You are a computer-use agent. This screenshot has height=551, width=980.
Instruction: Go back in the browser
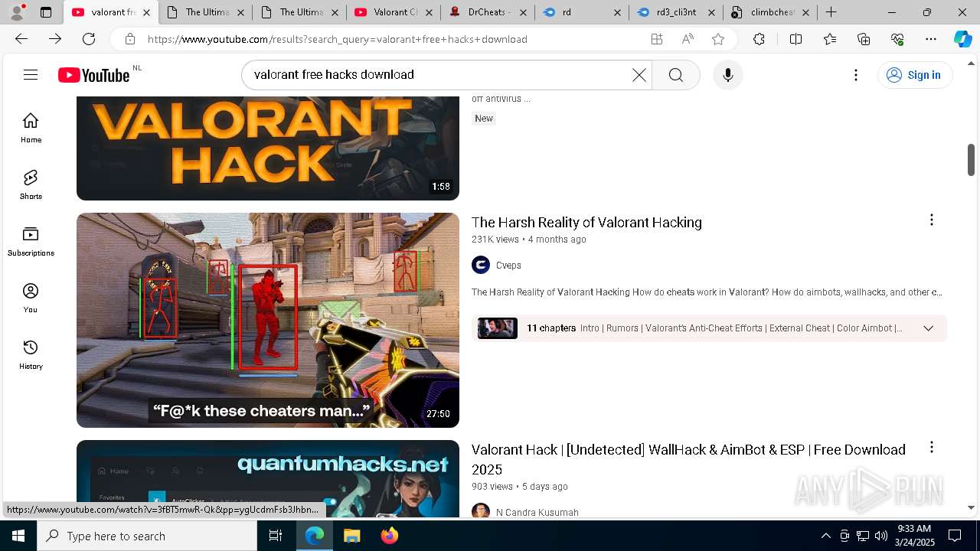click(x=21, y=39)
